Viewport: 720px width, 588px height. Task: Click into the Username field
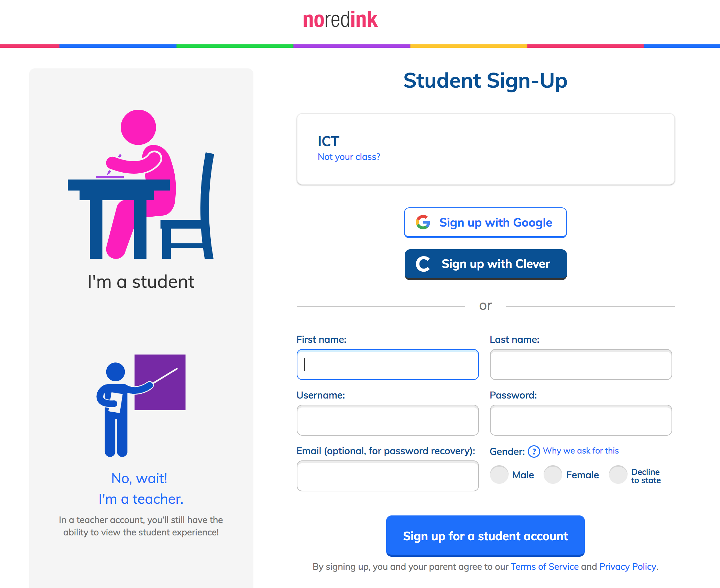tap(388, 420)
